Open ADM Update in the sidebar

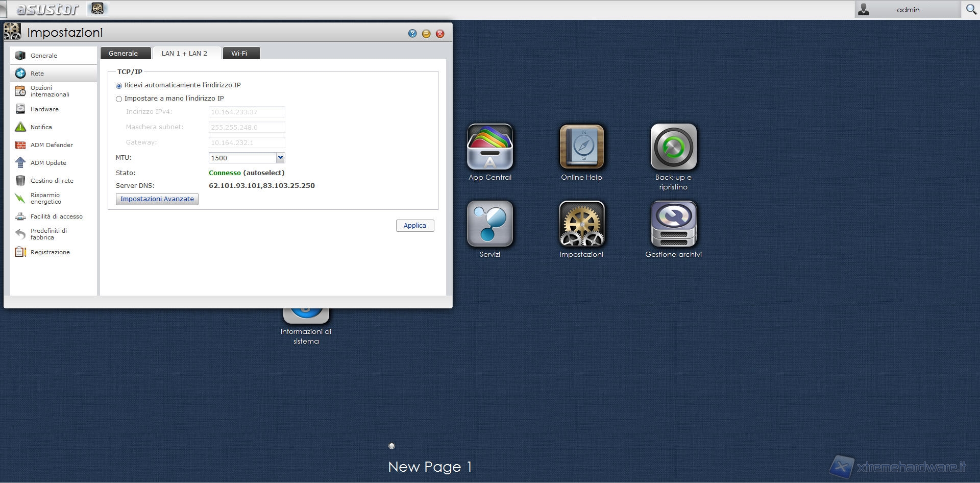[48, 163]
